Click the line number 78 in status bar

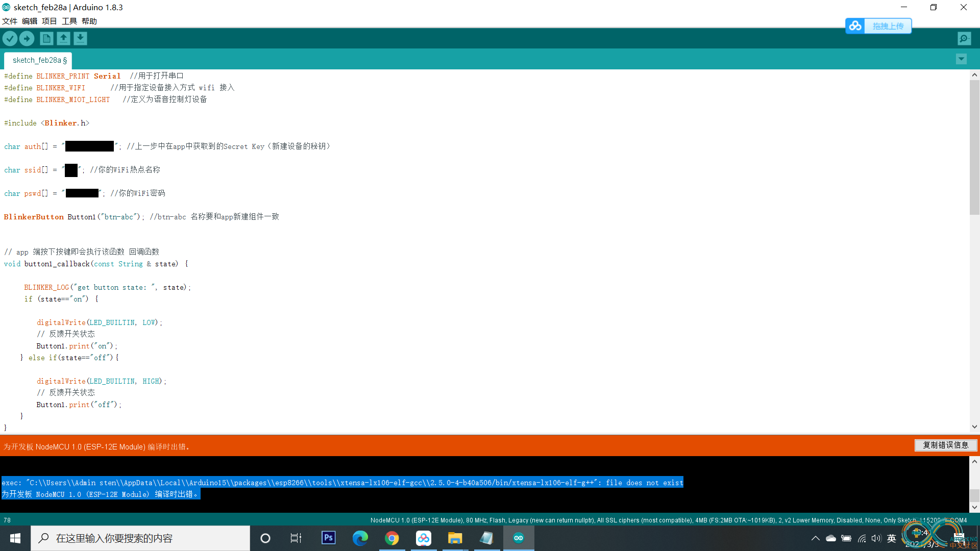7,520
